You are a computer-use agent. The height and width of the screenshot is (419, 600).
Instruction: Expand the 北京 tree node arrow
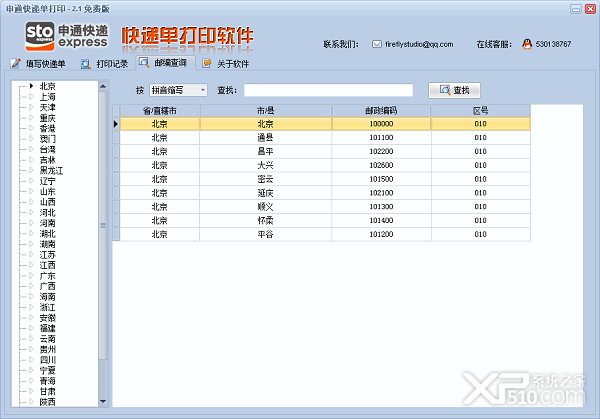pyautogui.click(x=32, y=86)
